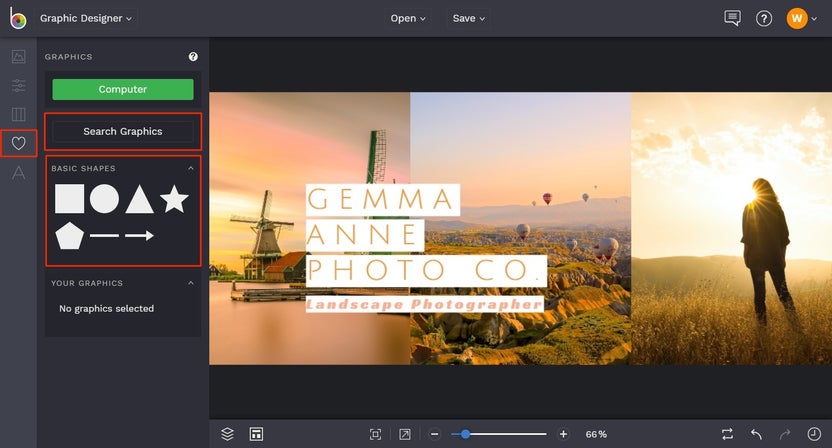The image size is (832, 448).
Task: Select the Customize sliders sidebar icon
Action: [x=18, y=86]
